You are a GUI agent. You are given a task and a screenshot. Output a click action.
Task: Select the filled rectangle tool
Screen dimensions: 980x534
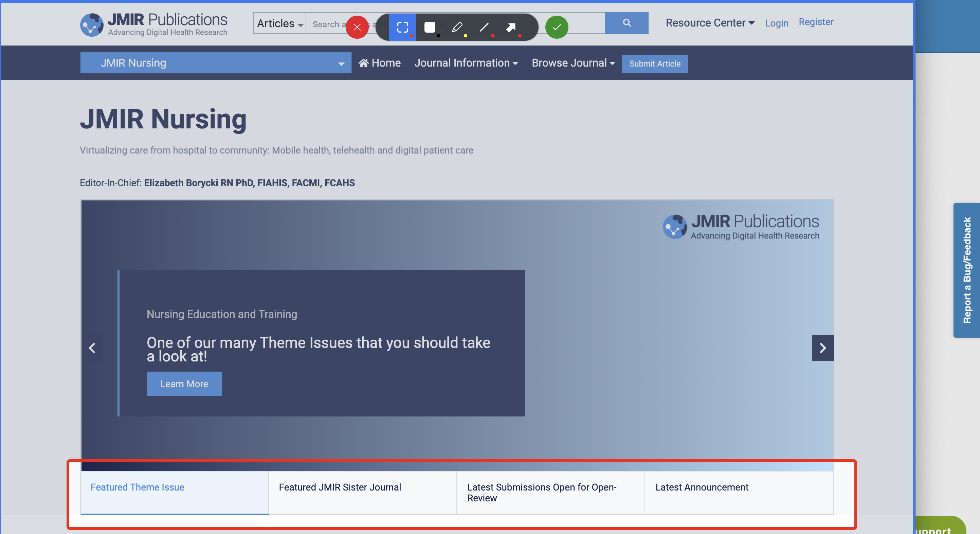[x=430, y=27]
